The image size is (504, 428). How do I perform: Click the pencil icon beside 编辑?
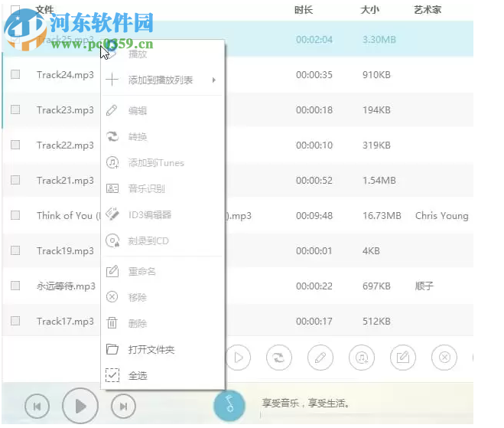click(x=112, y=110)
